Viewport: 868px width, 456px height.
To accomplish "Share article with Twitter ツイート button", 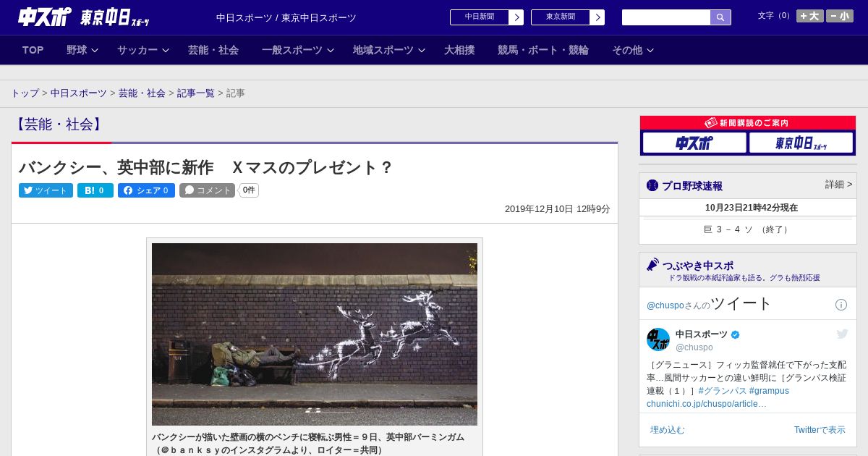I will (46, 190).
